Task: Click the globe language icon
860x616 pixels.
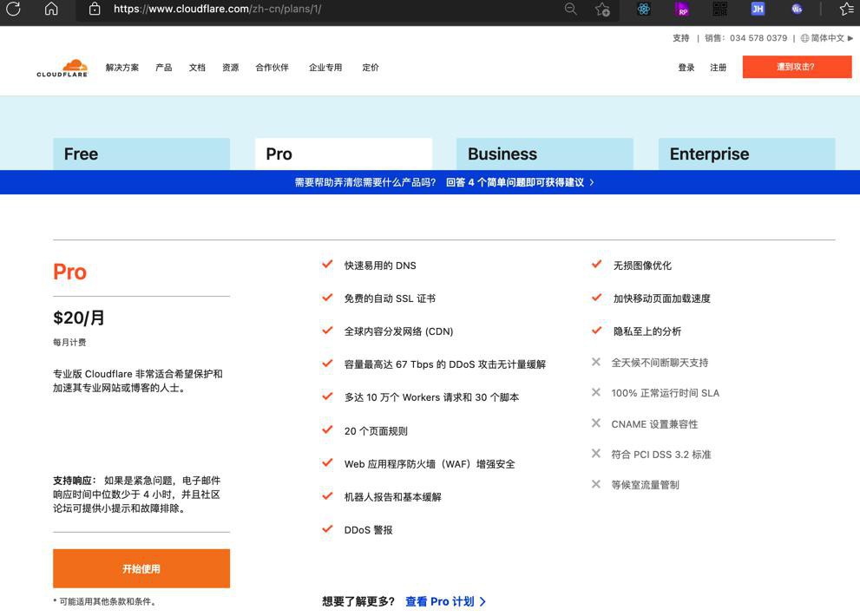Action: coord(804,38)
